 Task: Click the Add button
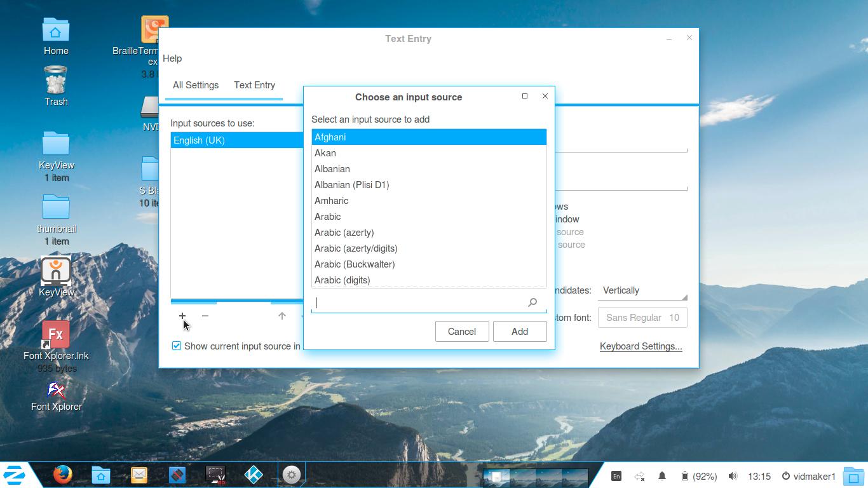tap(519, 331)
